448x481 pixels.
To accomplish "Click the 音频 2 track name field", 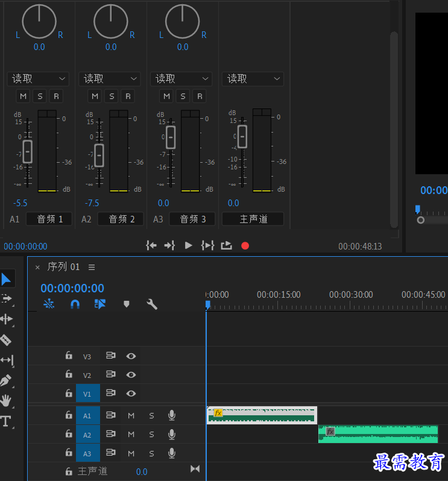I will coord(121,219).
